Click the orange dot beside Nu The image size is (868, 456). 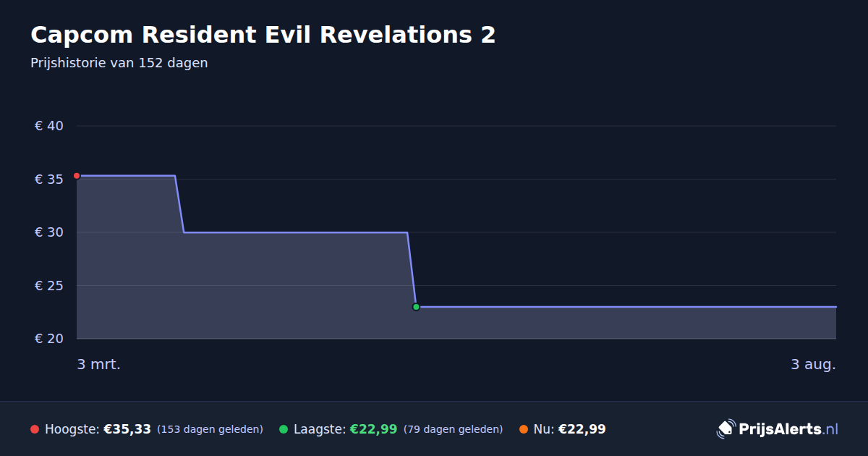point(523,429)
